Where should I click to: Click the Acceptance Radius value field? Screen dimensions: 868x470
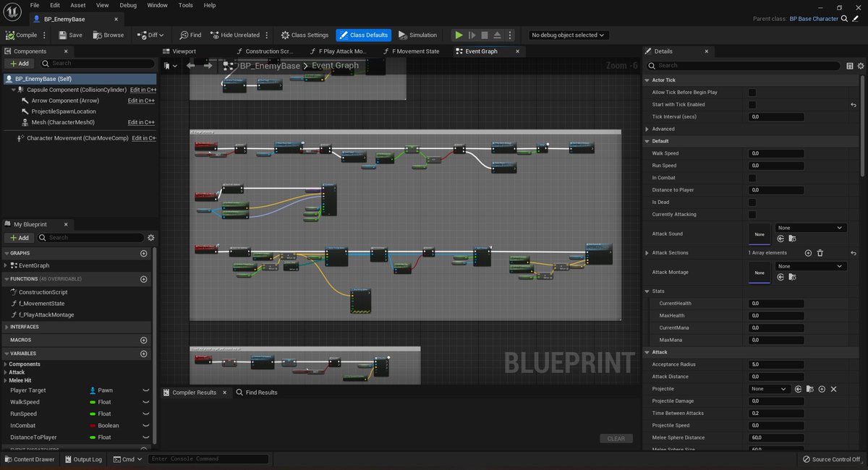776,364
